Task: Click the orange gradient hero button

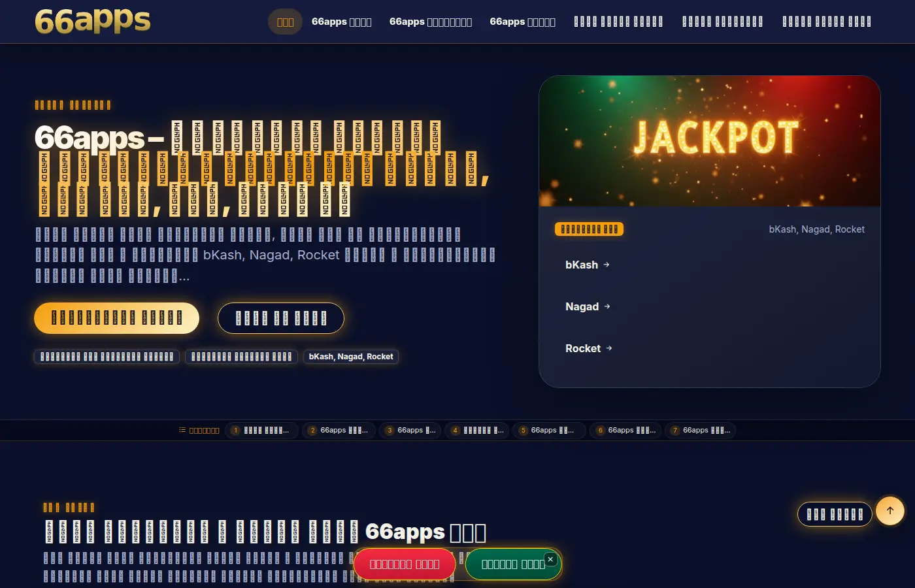Action: (x=116, y=318)
